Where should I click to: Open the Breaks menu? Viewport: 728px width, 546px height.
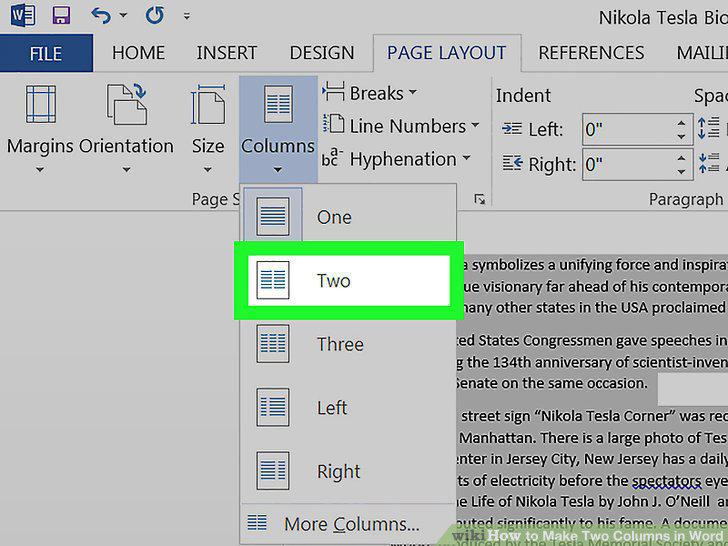coord(370,93)
